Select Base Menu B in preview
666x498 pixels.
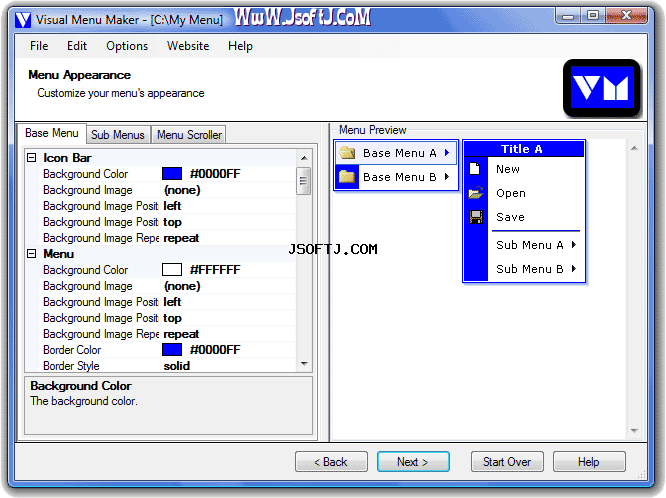396,176
